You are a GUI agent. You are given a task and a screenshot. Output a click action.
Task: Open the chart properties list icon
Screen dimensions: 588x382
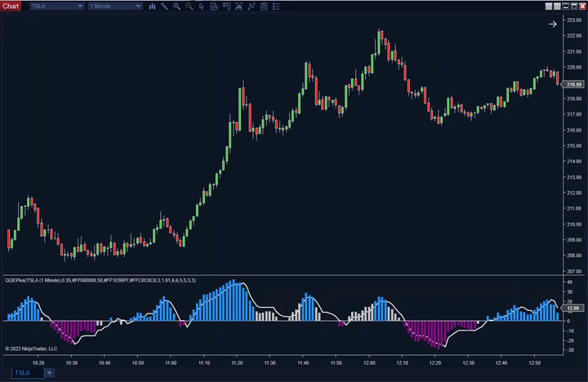(276, 6)
